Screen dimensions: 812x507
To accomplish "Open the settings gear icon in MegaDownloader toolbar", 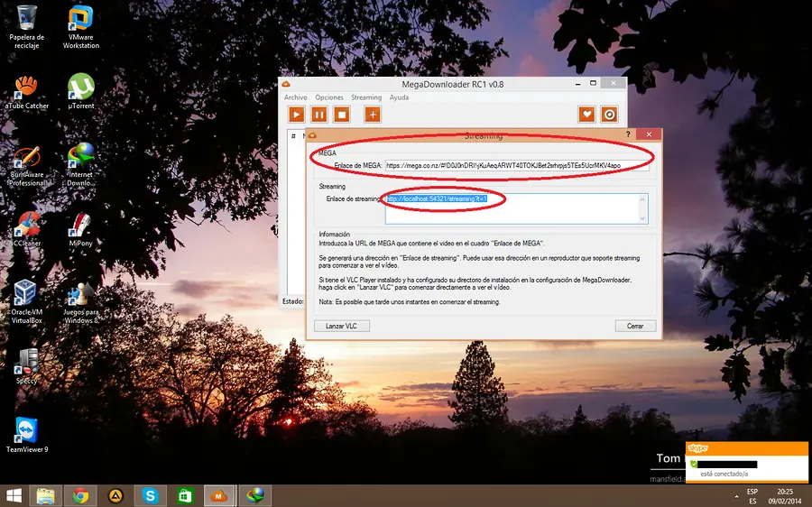I will (x=610, y=115).
